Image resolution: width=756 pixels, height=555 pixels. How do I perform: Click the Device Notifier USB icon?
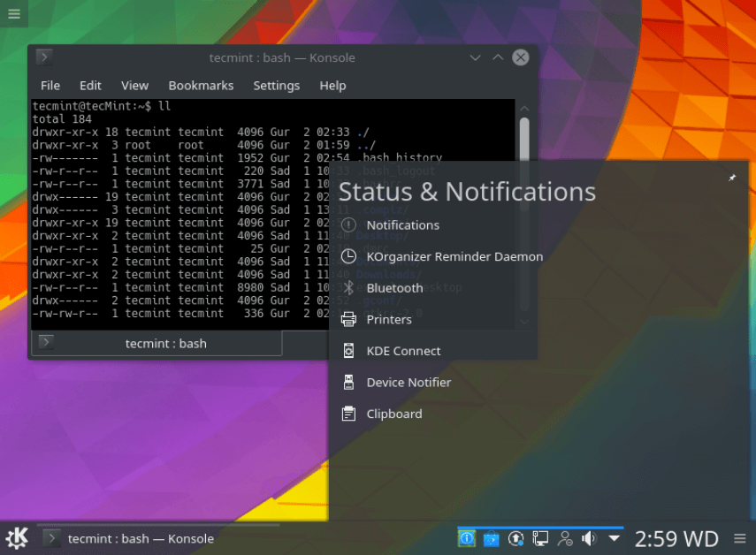pyautogui.click(x=348, y=382)
